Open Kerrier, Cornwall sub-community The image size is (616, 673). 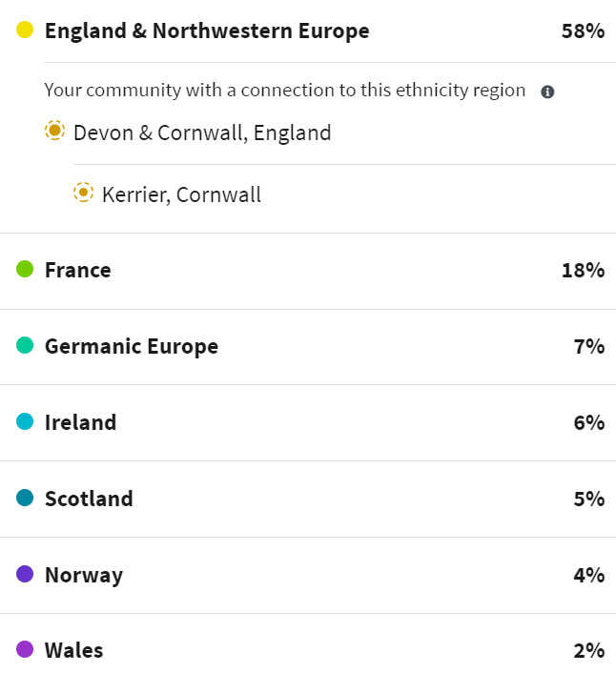point(181,194)
